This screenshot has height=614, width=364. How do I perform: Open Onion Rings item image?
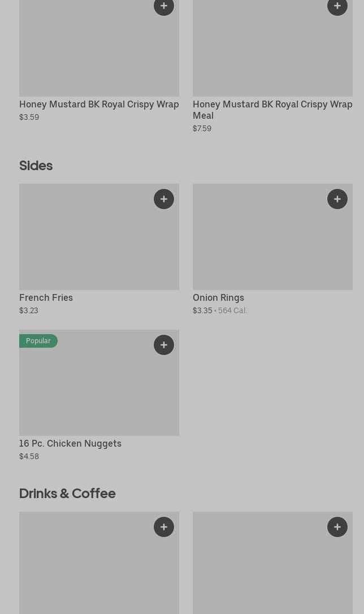(x=272, y=243)
